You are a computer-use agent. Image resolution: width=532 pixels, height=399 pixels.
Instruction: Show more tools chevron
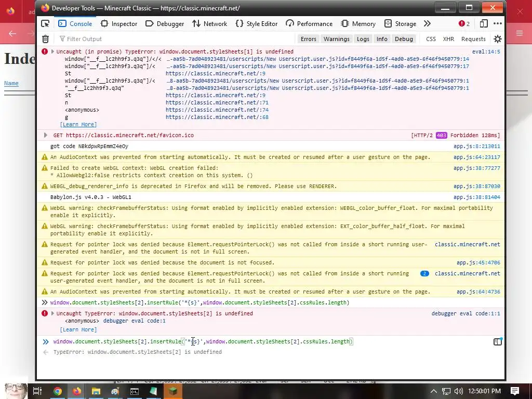(x=427, y=23)
